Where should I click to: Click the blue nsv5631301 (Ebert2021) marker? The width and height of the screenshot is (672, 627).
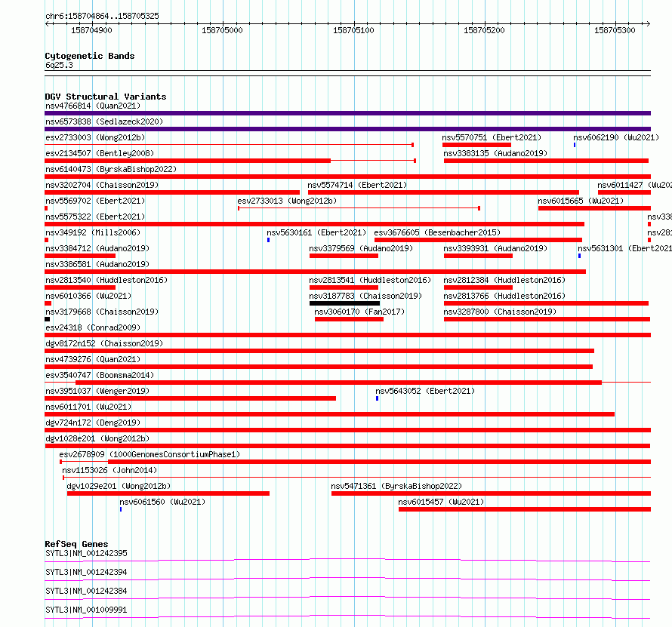[x=579, y=256]
